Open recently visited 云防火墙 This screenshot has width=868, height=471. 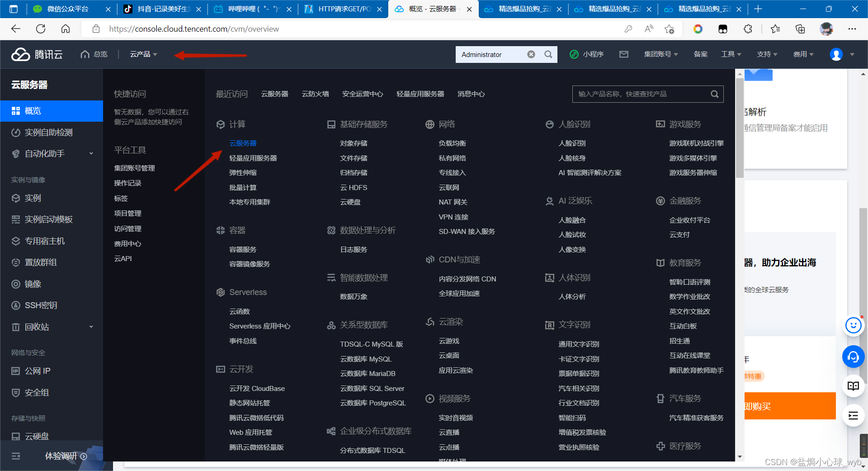(x=315, y=94)
